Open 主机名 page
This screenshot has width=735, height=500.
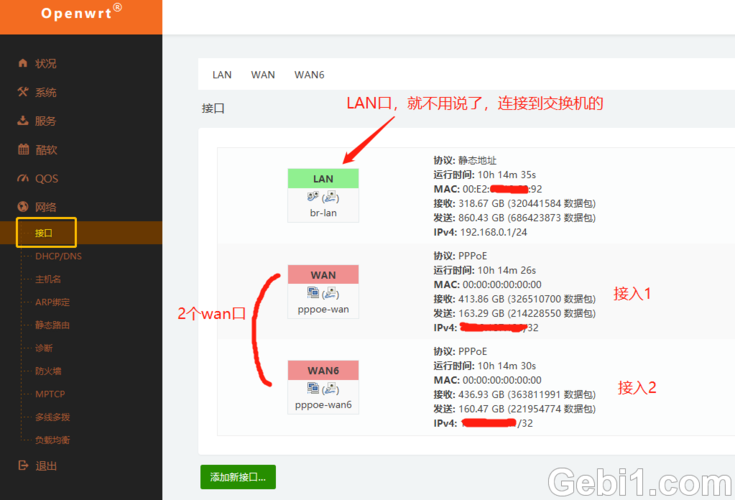pos(48,279)
